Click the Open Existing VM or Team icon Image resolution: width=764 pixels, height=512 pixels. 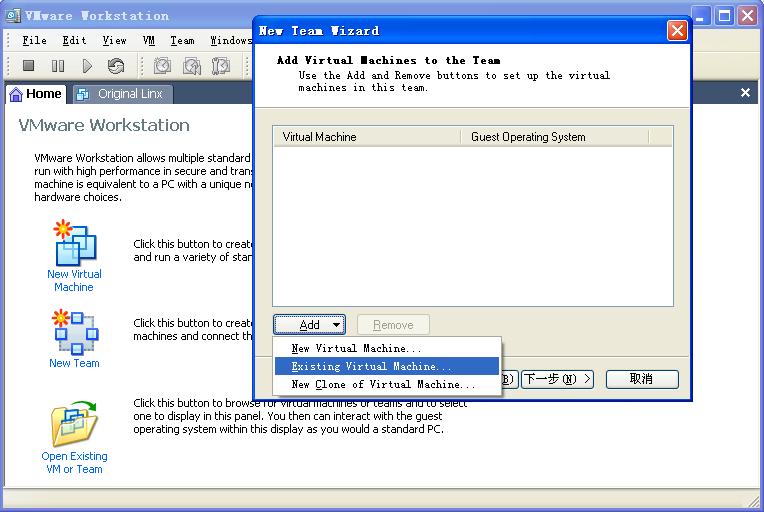click(74, 425)
